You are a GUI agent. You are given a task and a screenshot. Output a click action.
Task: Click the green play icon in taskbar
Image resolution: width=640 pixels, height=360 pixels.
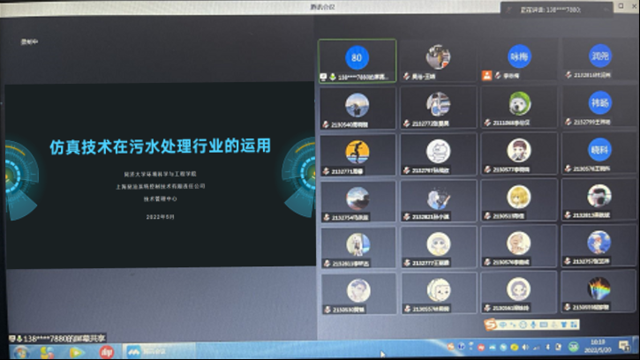[x=76, y=351]
